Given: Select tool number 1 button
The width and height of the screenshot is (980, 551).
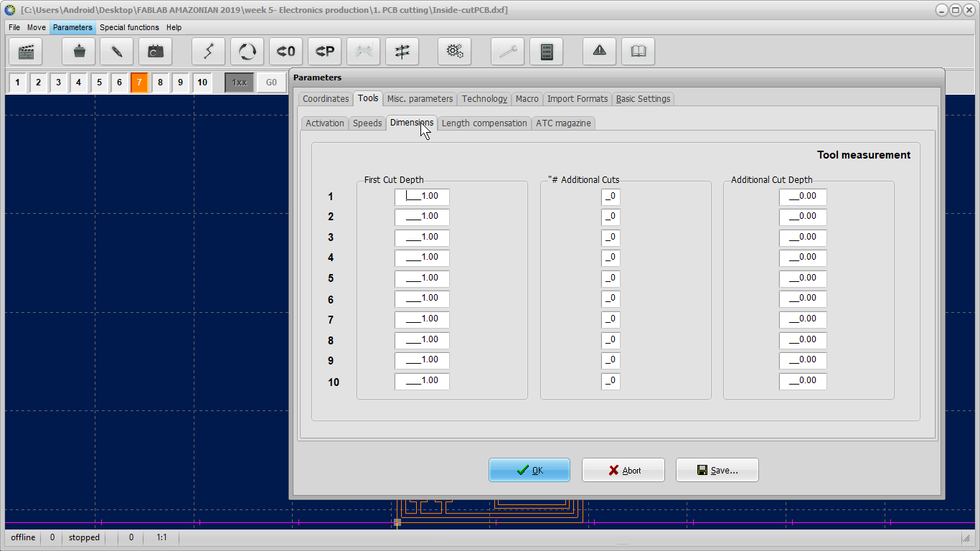Looking at the screenshot, I should tap(18, 83).
